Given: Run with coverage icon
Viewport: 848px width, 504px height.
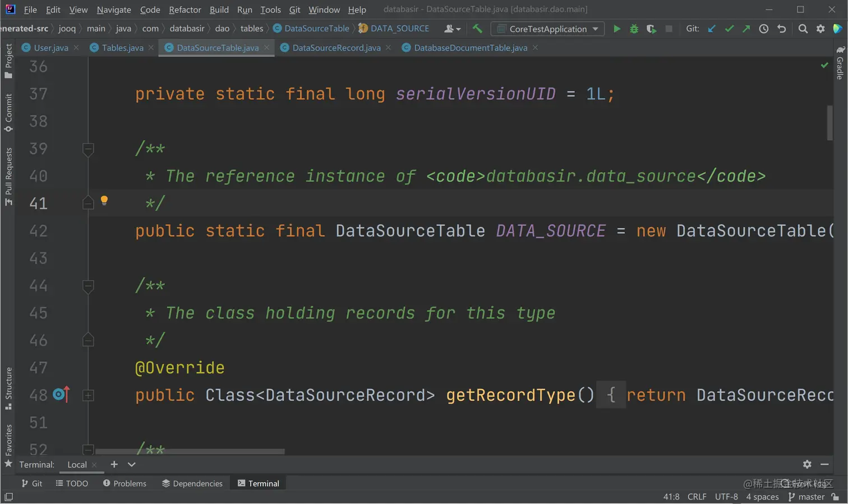Looking at the screenshot, I should point(651,29).
